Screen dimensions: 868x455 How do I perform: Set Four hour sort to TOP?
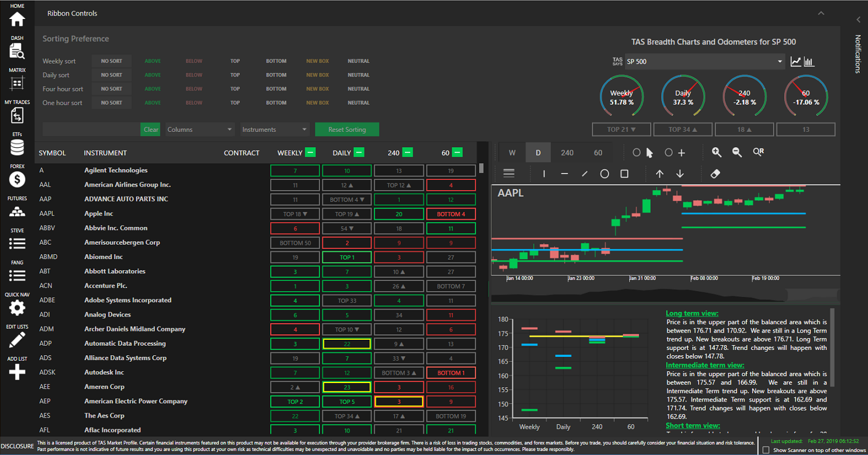(235, 89)
